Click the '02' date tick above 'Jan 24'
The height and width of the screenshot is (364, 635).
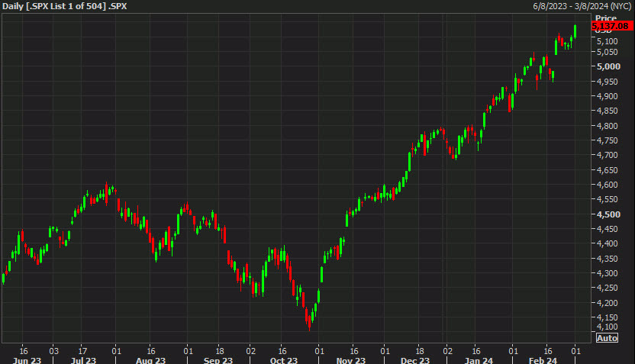pyautogui.click(x=447, y=351)
